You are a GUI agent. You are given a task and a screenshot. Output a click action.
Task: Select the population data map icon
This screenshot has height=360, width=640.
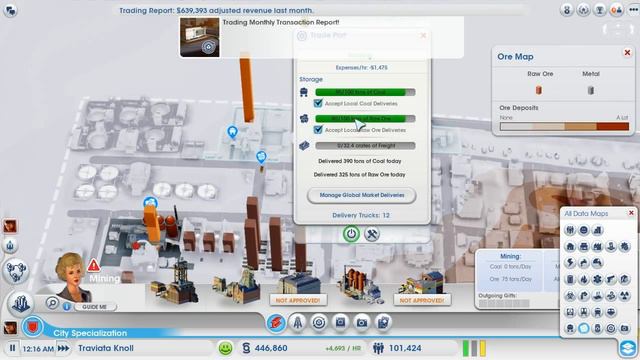click(570, 230)
